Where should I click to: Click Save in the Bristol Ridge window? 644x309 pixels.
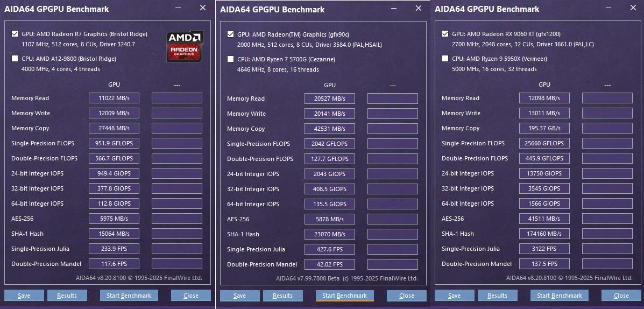point(24,296)
